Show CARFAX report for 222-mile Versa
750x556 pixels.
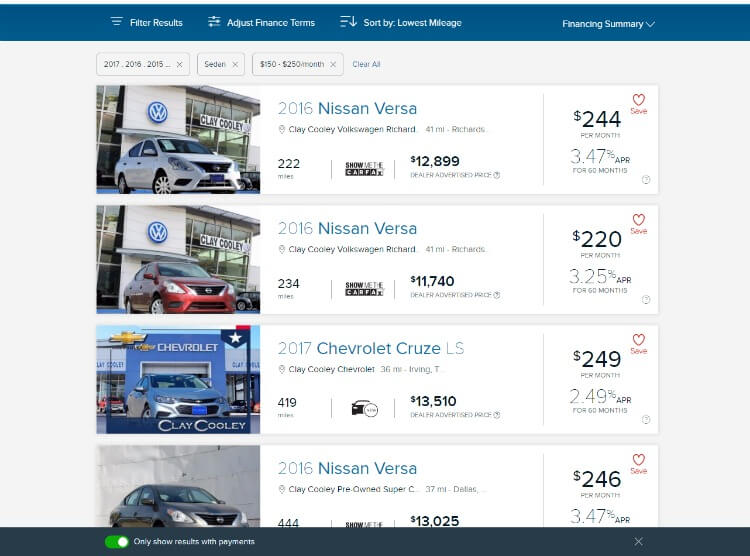pos(364,169)
